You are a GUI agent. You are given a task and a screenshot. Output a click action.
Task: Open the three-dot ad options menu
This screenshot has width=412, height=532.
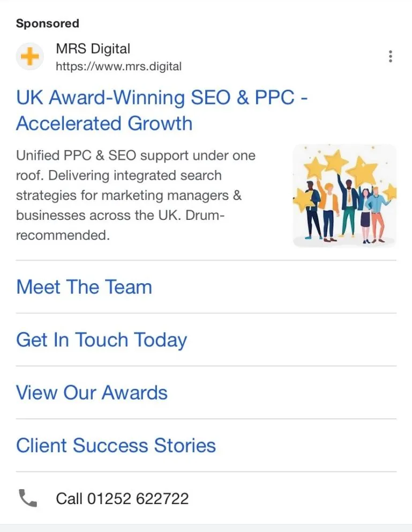coord(391,56)
